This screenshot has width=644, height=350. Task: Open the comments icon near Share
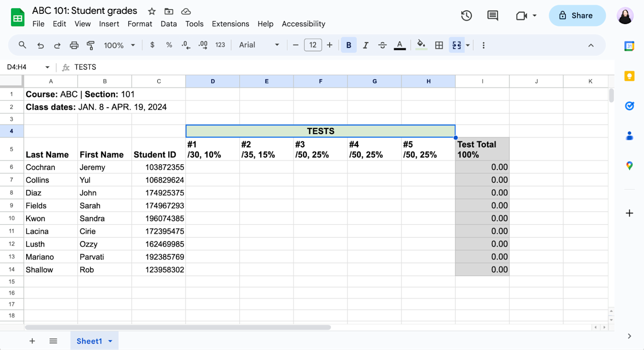[x=493, y=16]
